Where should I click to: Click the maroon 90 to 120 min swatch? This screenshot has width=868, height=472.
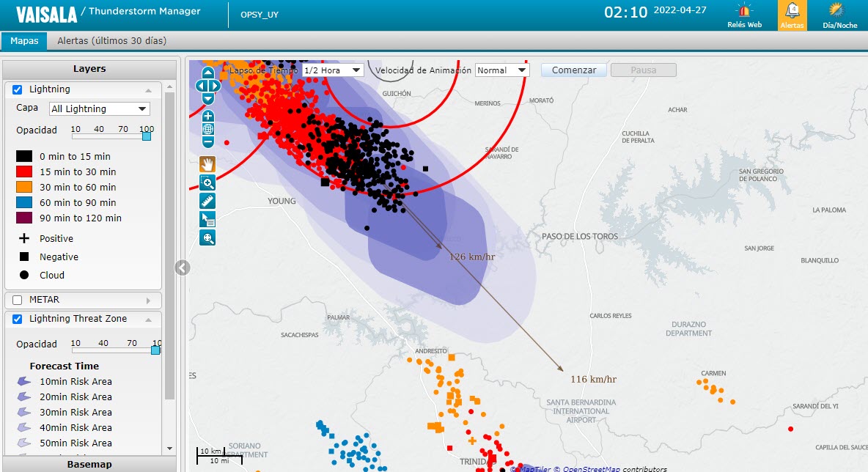tap(23, 218)
